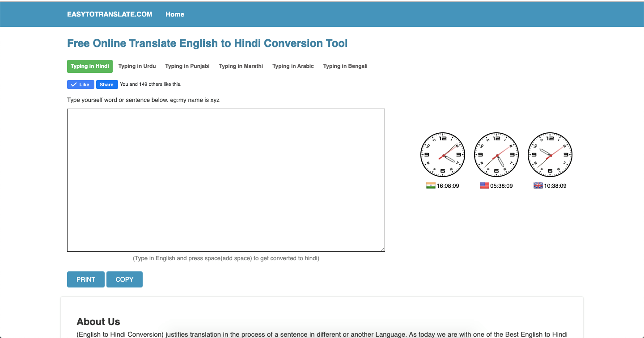This screenshot has height=338, width=644.
Task: Click the USA analog clock
Action: click(x=496, y=155)
